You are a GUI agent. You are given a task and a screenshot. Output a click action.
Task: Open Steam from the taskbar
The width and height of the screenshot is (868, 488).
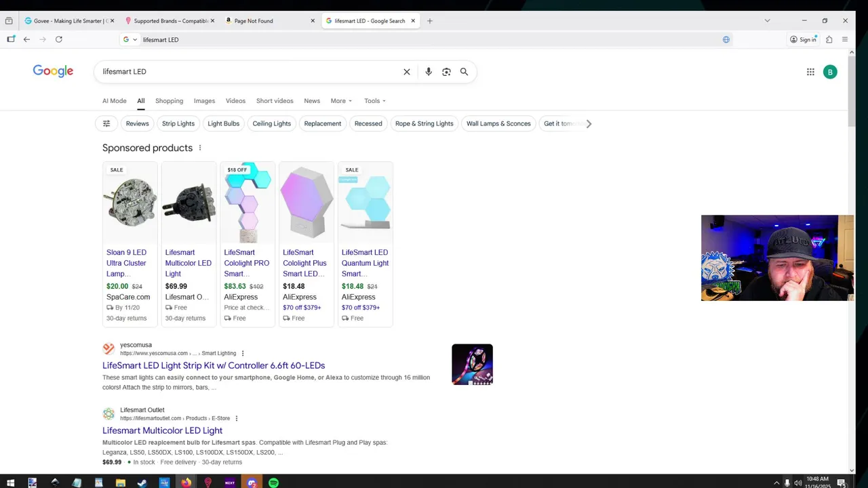142,483
